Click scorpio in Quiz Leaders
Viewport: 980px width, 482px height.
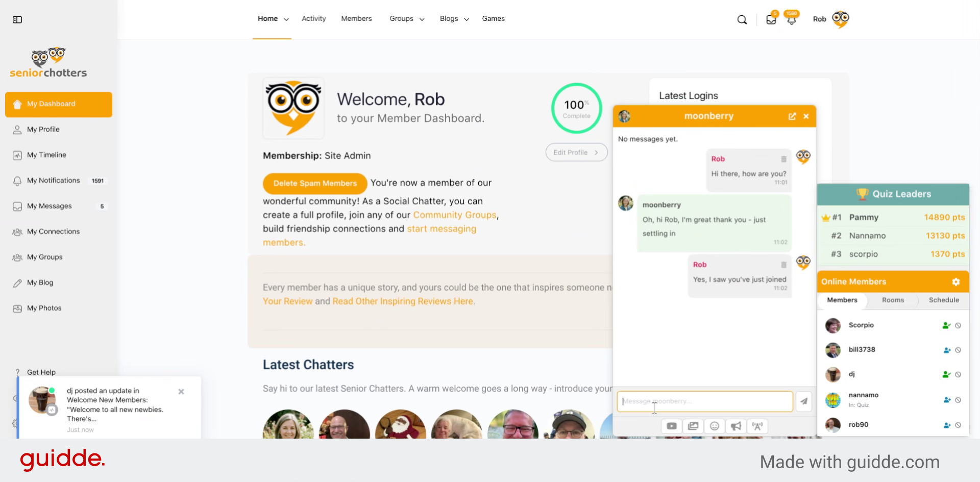click(863, 254)
